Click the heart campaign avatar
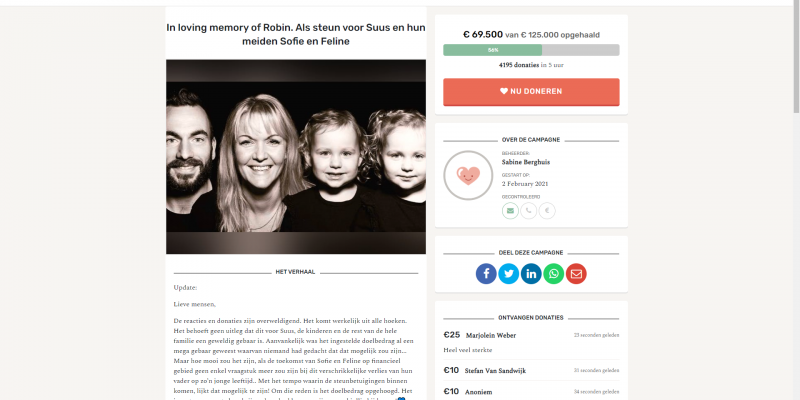800x400 pixels. [x=468, y=175]
